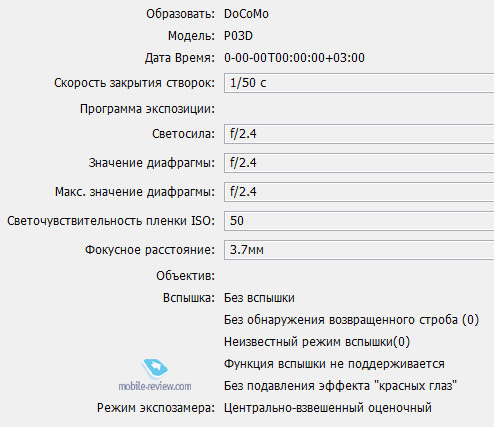Click the mobile-review.com logo icon
The height and width of the screenshot is (427, 494).
(x=155, y=369)
